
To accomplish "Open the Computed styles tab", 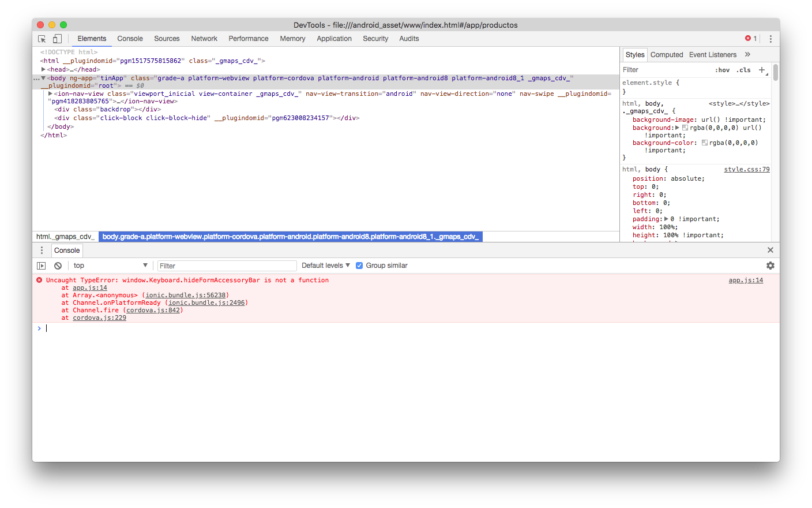I will tap(667, 54).
